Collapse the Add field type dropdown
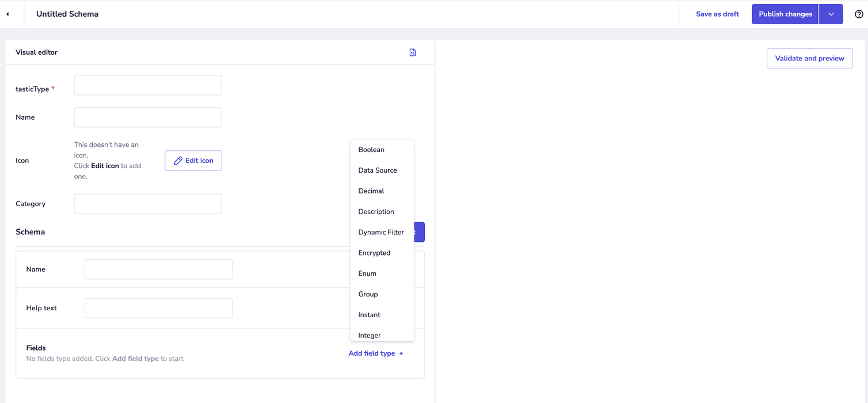The width and height of the screenshot is (868, 403). point(375,353)
